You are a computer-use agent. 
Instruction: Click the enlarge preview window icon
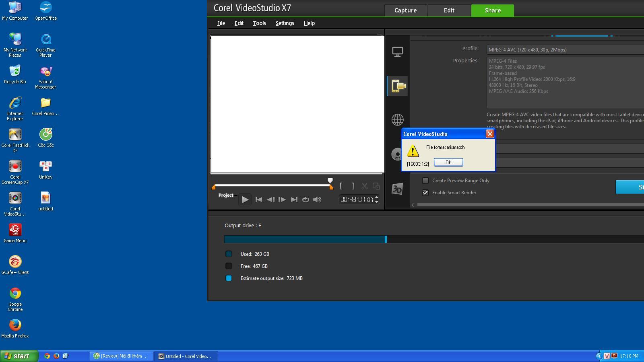[376, 186]
